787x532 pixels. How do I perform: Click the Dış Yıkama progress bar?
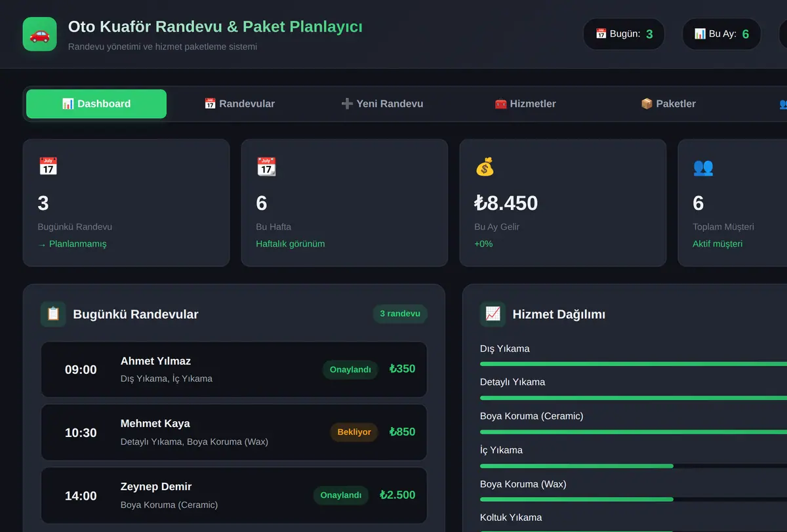coord(634,364)
